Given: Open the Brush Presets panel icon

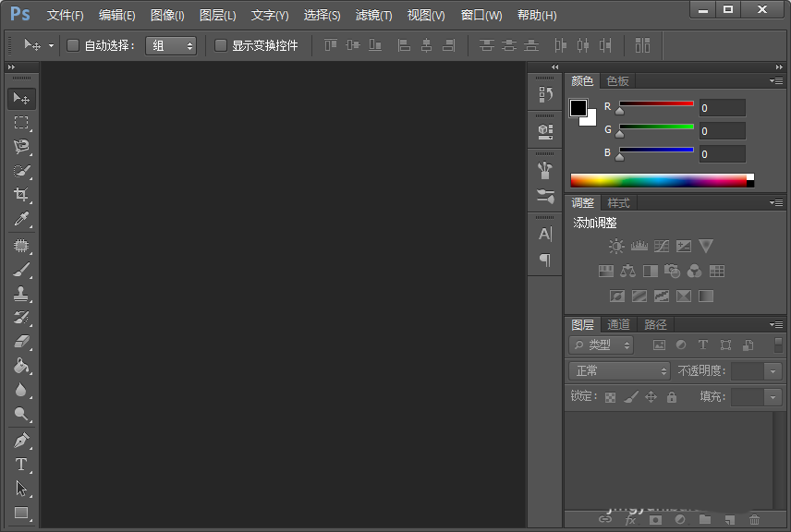Looking at the screenshot, I should (545, 196).
